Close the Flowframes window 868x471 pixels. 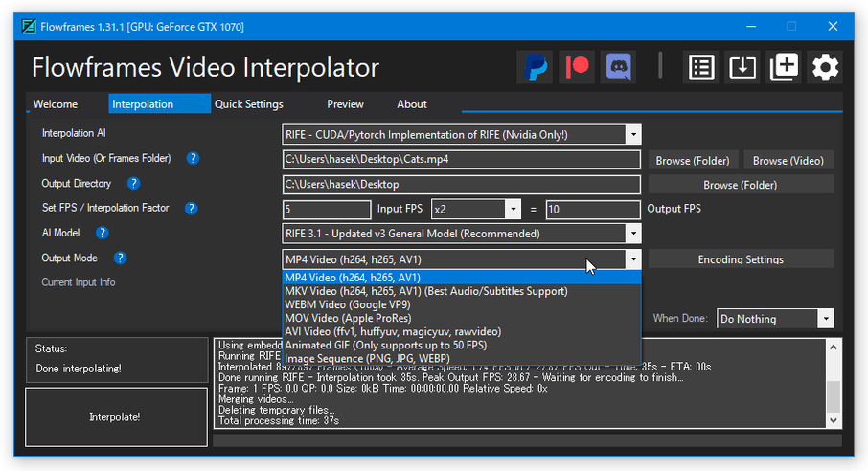click(x=833, y=26)
